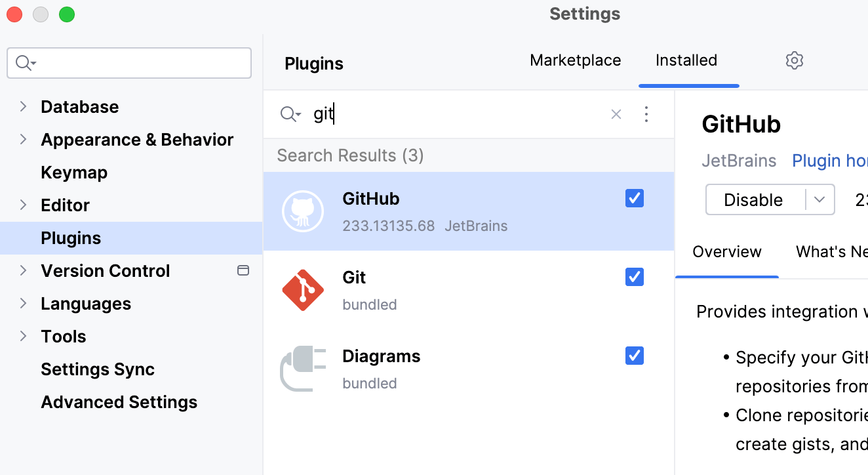Expand the Database section
Image resolution: width=868 pixels, height=475 pixels.
click(x=22, y=106)
